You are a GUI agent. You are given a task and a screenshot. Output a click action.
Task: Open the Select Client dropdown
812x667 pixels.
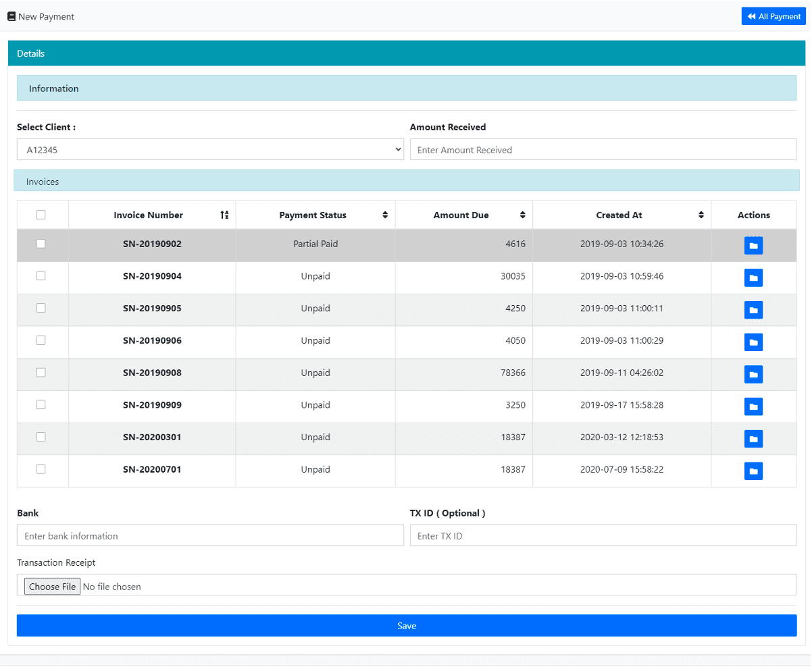(210, 150)
